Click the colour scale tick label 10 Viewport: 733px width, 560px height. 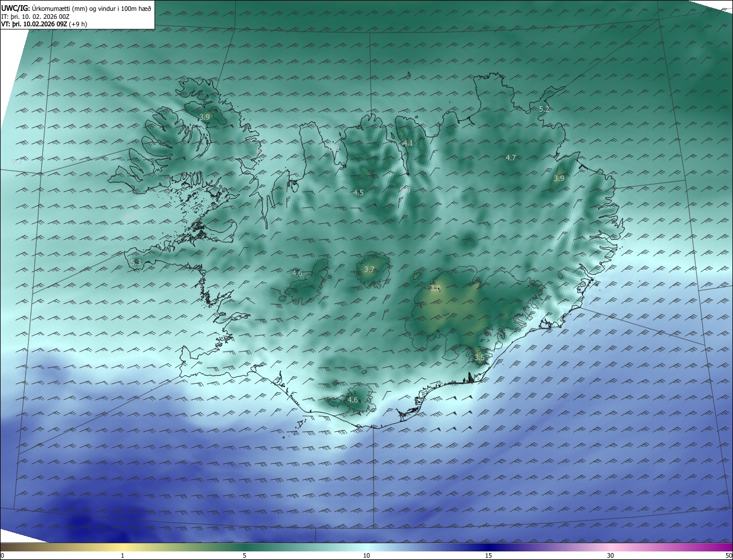click(x=366, y=555)
